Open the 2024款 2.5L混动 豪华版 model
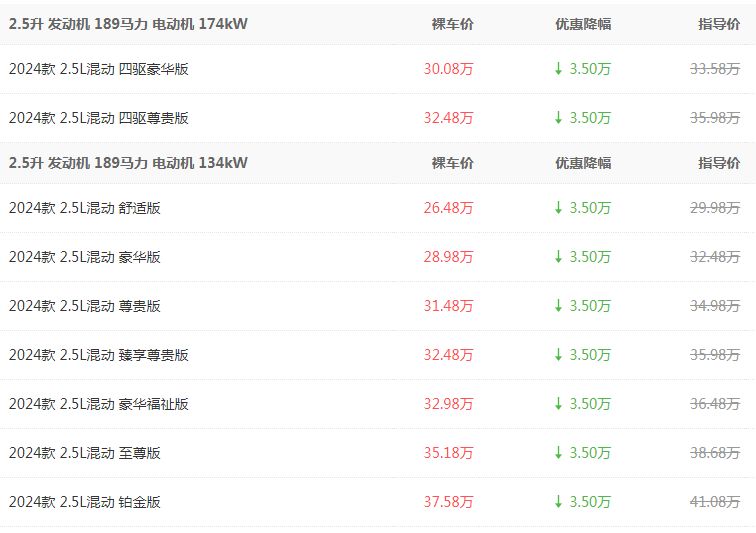The height and width of the screenshot is (533, 756). point(84,257)
